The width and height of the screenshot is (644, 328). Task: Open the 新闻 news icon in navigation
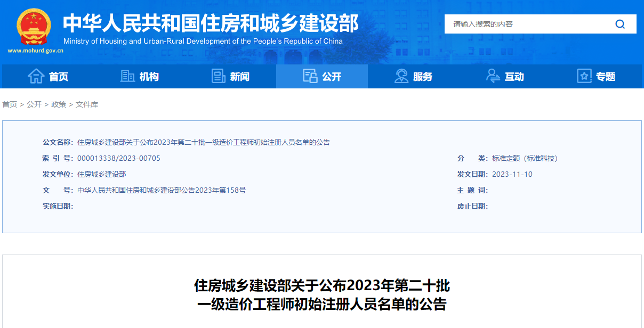point(218,76)
